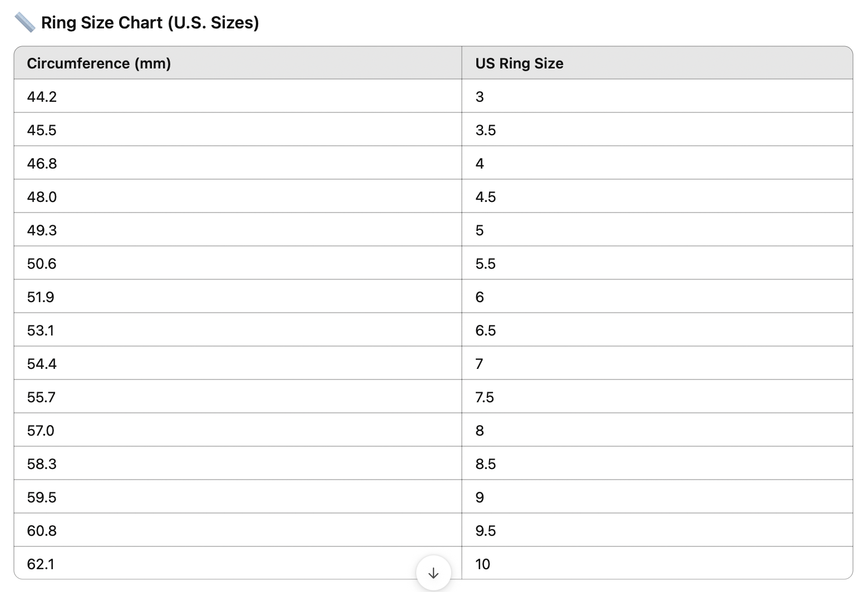
Task: Click the ruler emoji icon in title
Action: 25,23
